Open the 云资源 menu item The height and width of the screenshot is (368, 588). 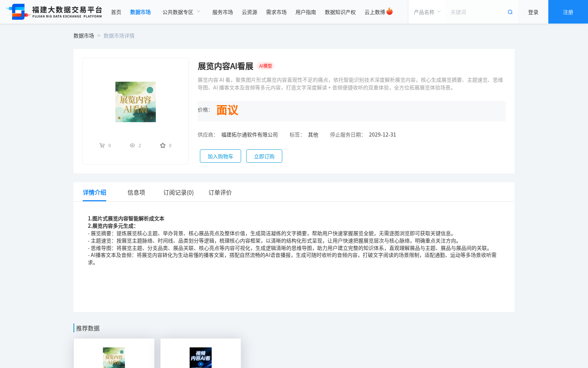click(250, 12)
